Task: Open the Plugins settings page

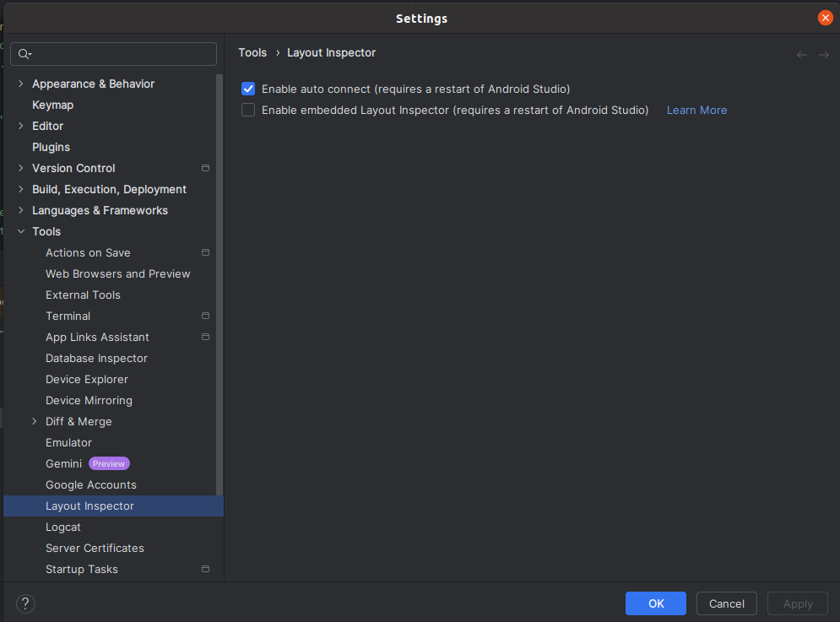Action: coord(51,148)
